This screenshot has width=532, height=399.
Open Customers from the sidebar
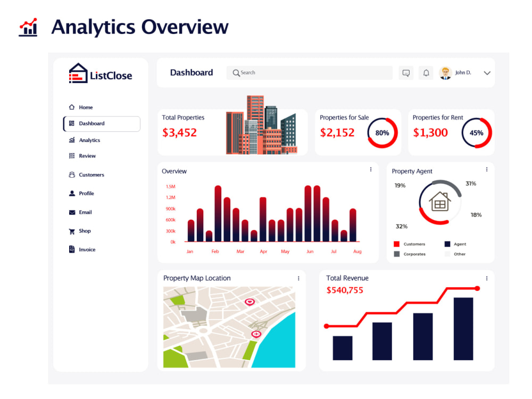[92, 174]
